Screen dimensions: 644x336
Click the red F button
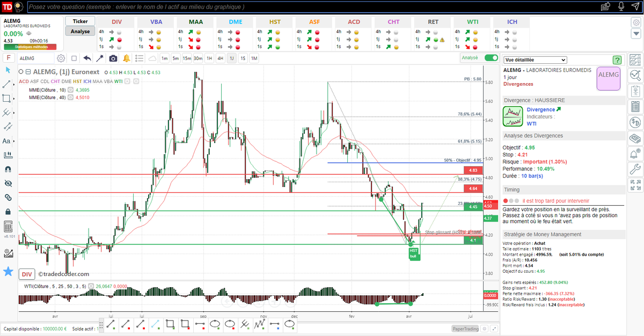[x=9, y=57]
